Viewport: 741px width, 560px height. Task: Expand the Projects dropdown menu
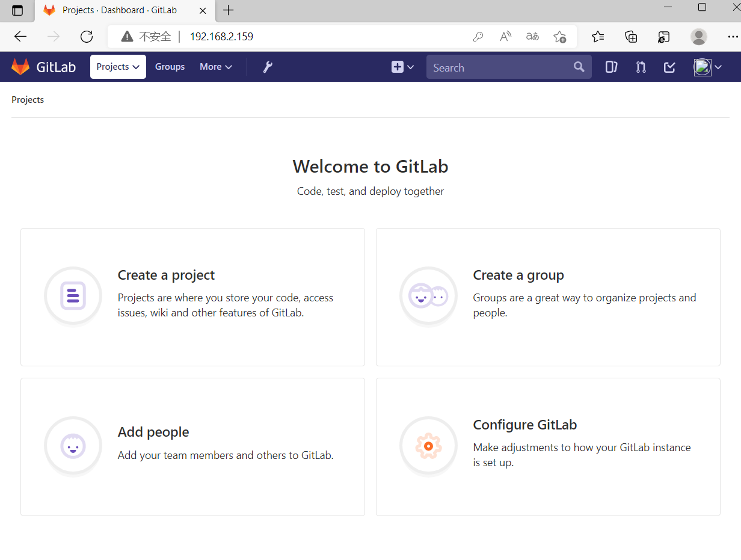click(x=118, y=67)
